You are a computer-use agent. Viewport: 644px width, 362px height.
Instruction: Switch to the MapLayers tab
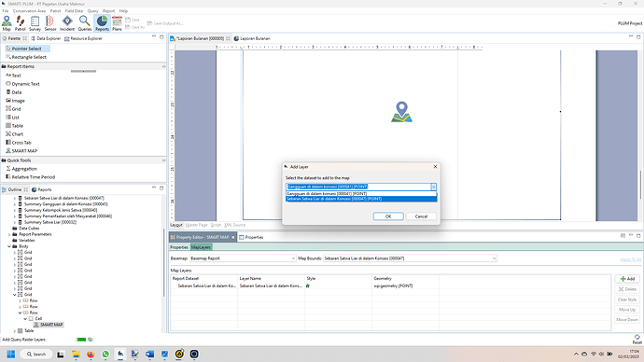click(201, 247)
